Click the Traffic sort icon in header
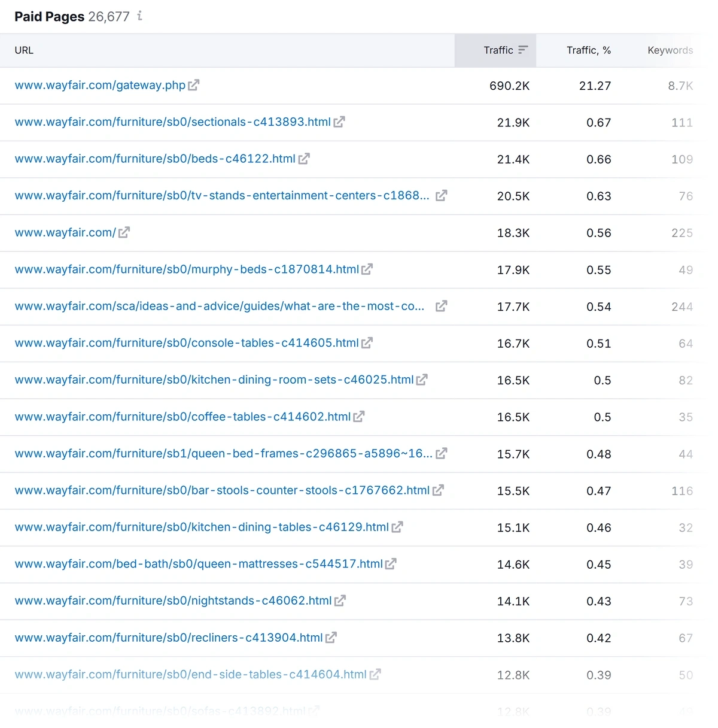The image size is (718, 728). 523,50
